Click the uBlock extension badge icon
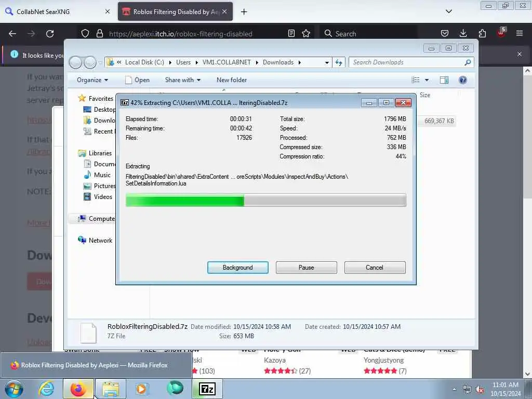The width and height of the screenshot is (532, 399). (x=501, y=33)
